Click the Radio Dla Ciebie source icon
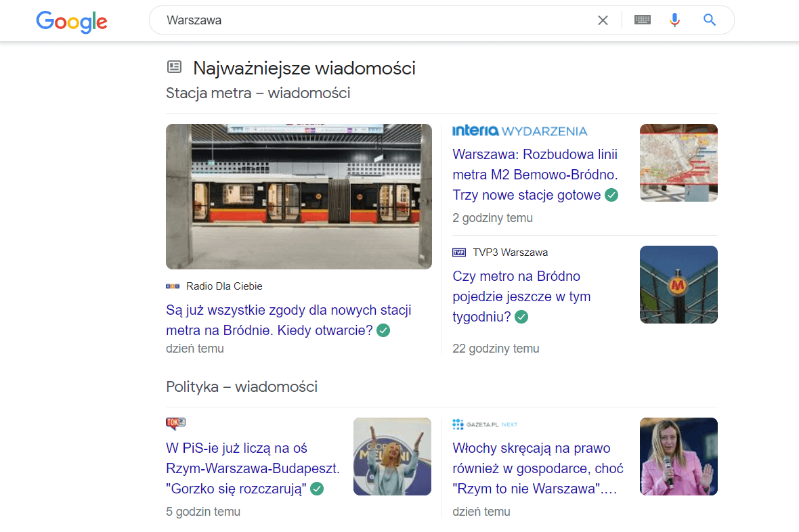799x532 pixels. coord(173,286)
